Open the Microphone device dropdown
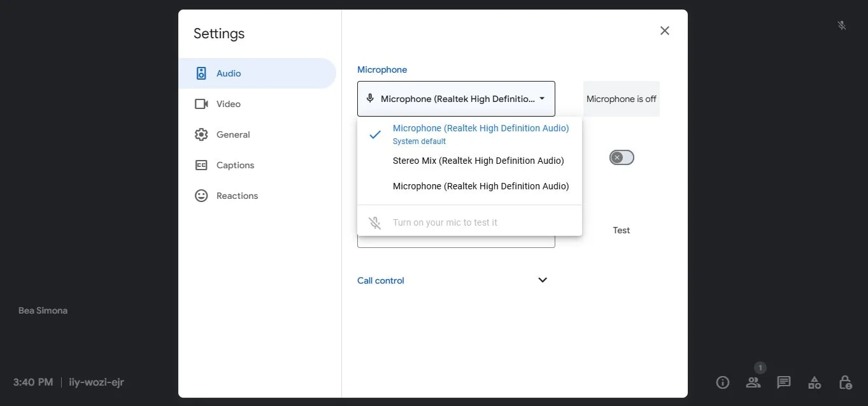This screenshot has width=868, height=406. [456, 99]
